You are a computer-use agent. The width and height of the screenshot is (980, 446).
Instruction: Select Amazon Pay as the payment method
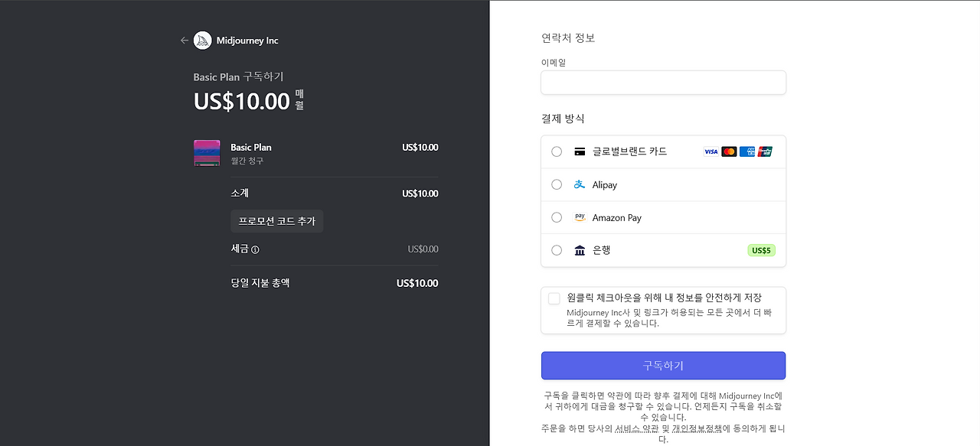(x=557, y=217)
